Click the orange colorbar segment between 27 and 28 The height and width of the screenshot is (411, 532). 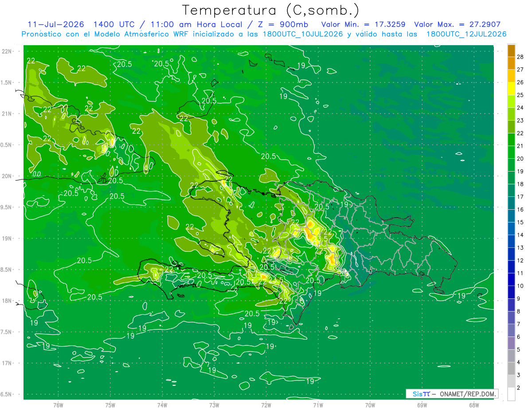point(511,63)
